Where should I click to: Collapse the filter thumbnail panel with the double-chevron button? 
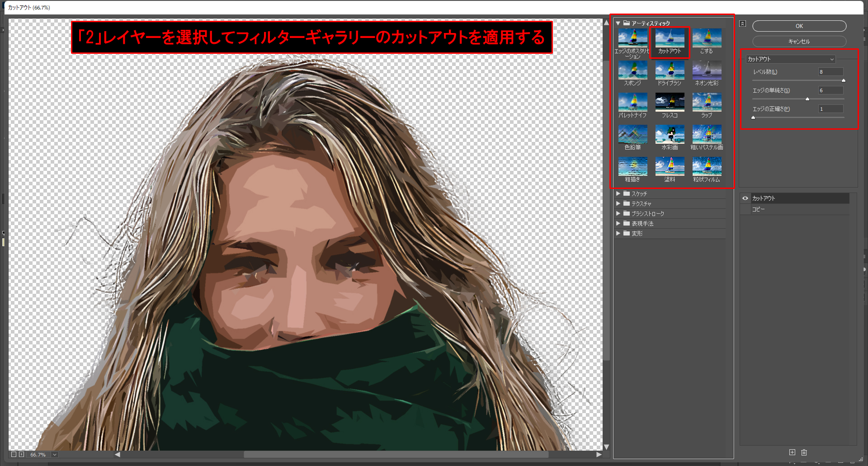tap(742, 24)
